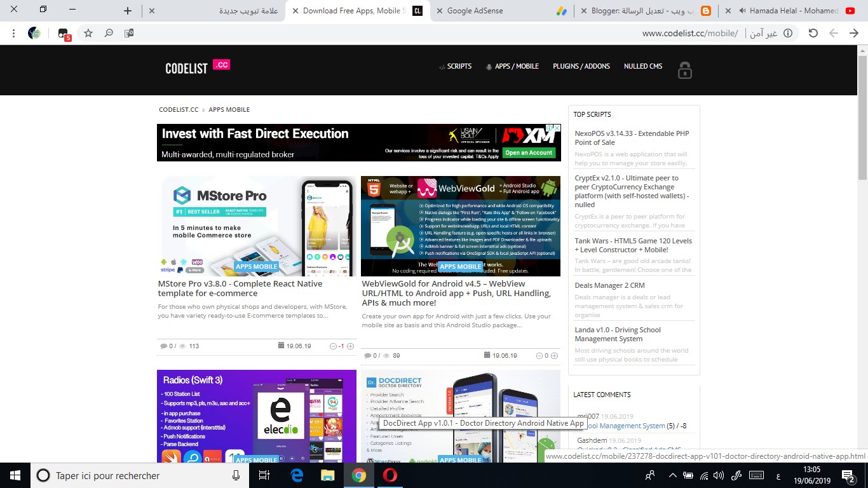Click plus rating on MStore Pro post

(350, 346)
